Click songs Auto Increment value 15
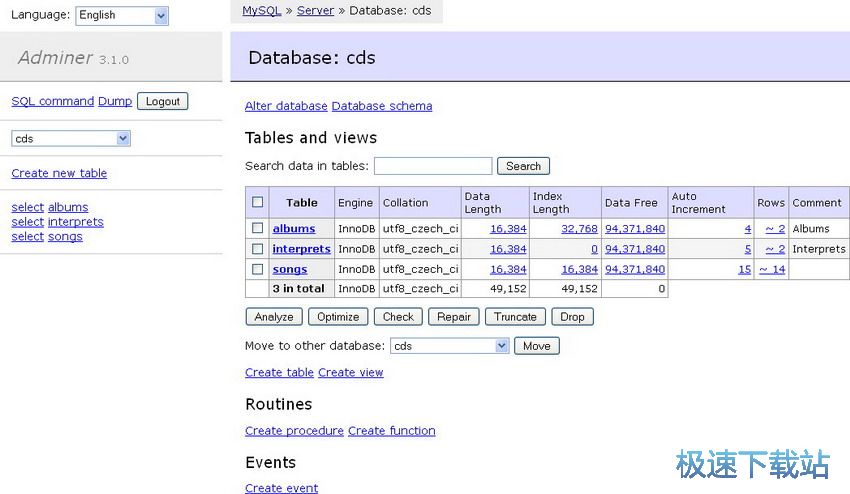This screenshot has height=494, width=850. point(745,269)
